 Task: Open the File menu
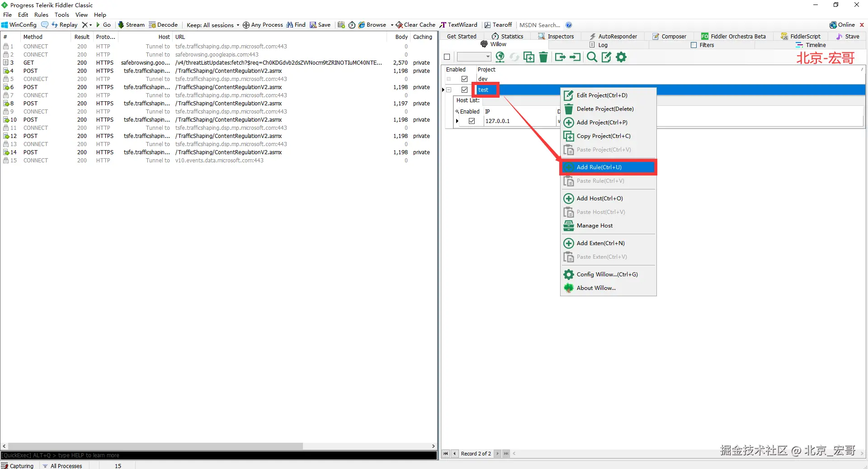point(7,14)
